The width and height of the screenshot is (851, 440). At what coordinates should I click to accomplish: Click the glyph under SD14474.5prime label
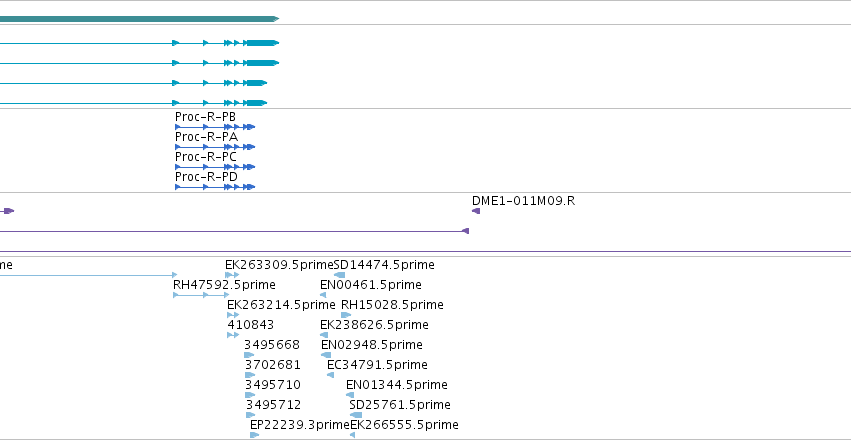coord(339,275)
